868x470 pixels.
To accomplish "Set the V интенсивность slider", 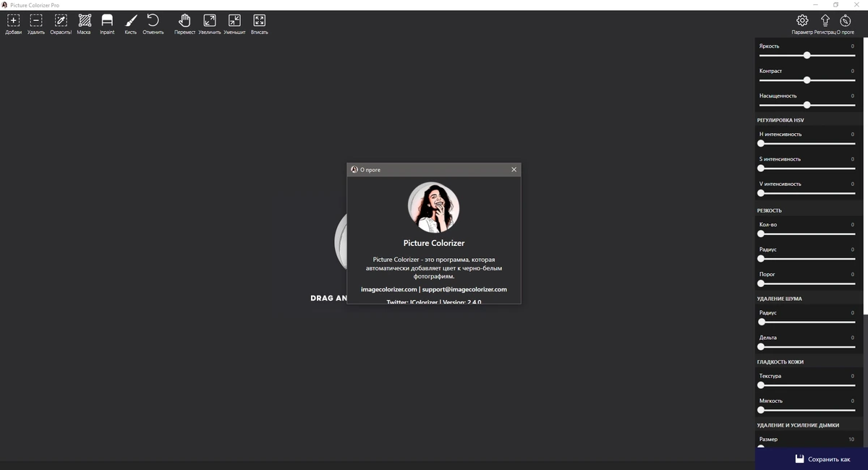I will coord(807,193).
